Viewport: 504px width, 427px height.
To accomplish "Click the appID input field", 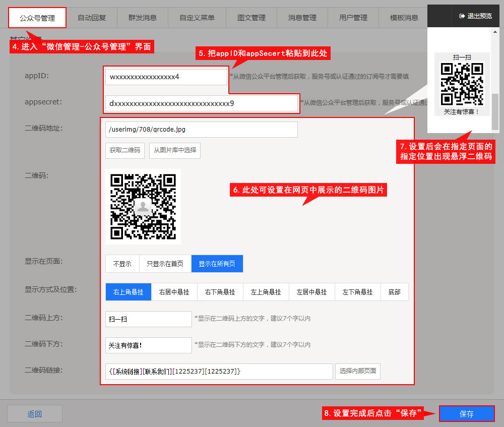I will [166, 77].
